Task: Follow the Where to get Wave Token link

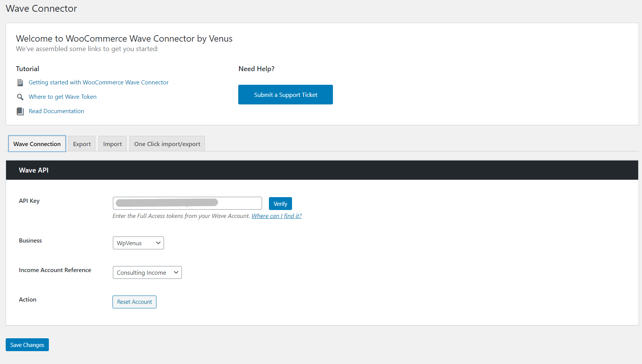Action: 62,96
